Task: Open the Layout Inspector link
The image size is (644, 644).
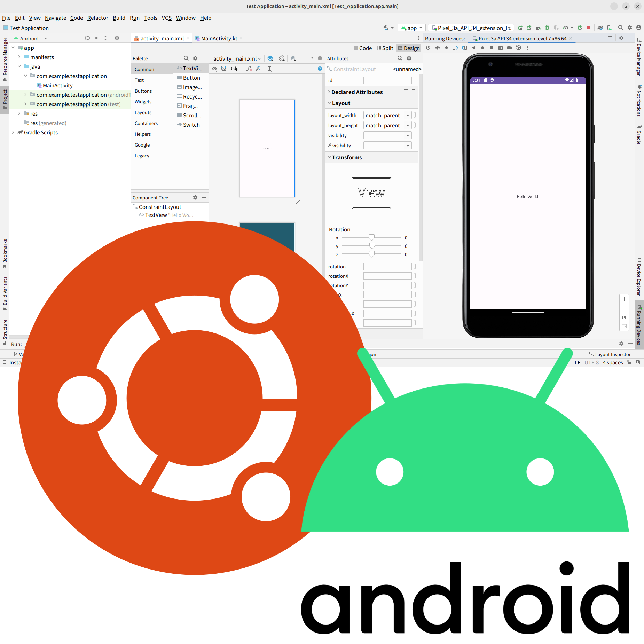Action: tap(613, 354)
